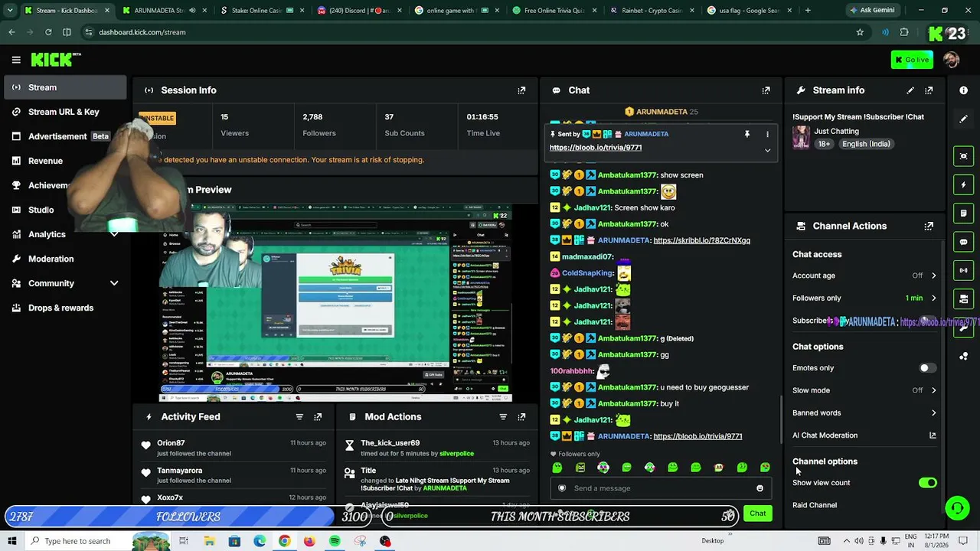Toggle Emotes only chat option
The height and width of the screenshot is (551, 980).
pyautogui.click(x=927, y=368)
